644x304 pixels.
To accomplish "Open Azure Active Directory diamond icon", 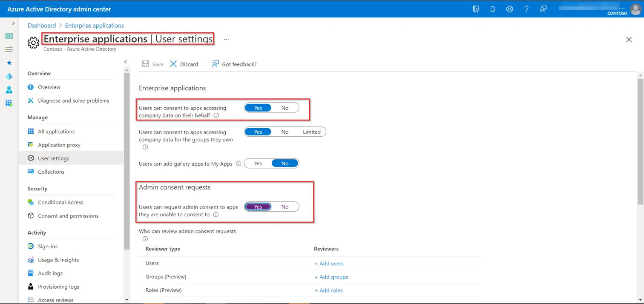I will [x=9, y=77].
